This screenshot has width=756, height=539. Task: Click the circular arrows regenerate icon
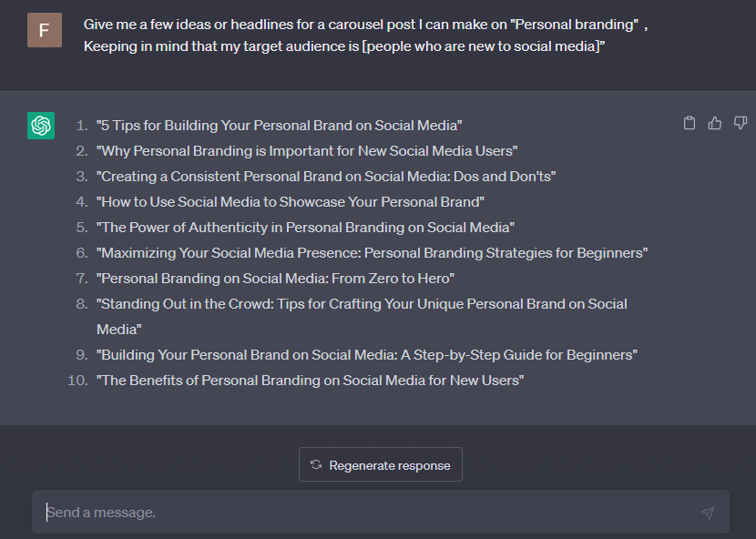pos(316,464)
